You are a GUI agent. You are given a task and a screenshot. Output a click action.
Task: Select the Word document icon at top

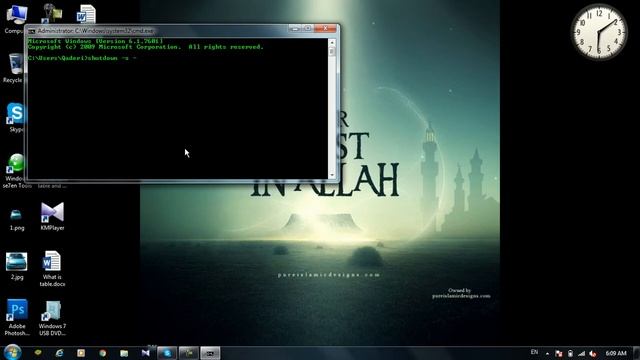pos(86,14)
